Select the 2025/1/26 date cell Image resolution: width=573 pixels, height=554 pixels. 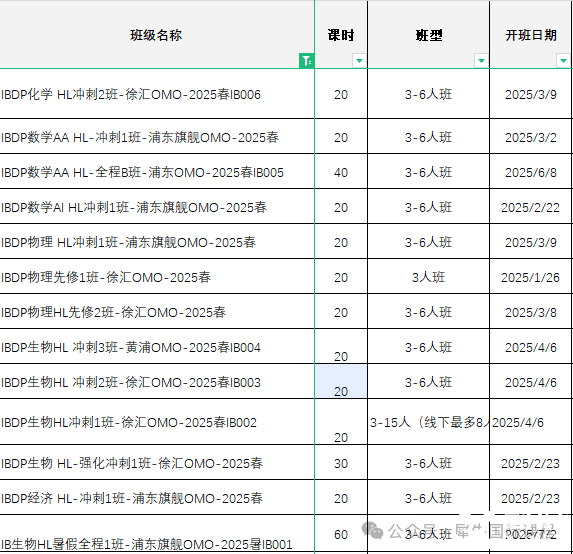[x=531, y=276]
